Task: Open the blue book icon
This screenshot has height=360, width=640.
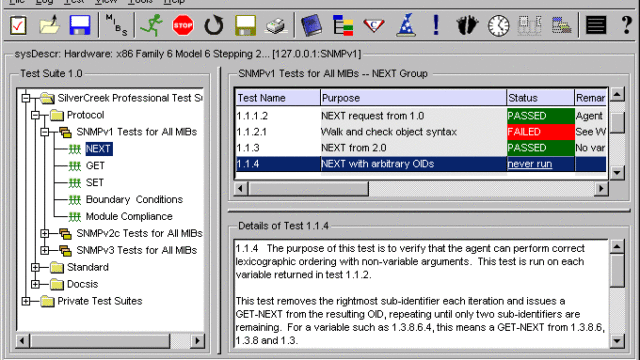Action: point(311,25)
